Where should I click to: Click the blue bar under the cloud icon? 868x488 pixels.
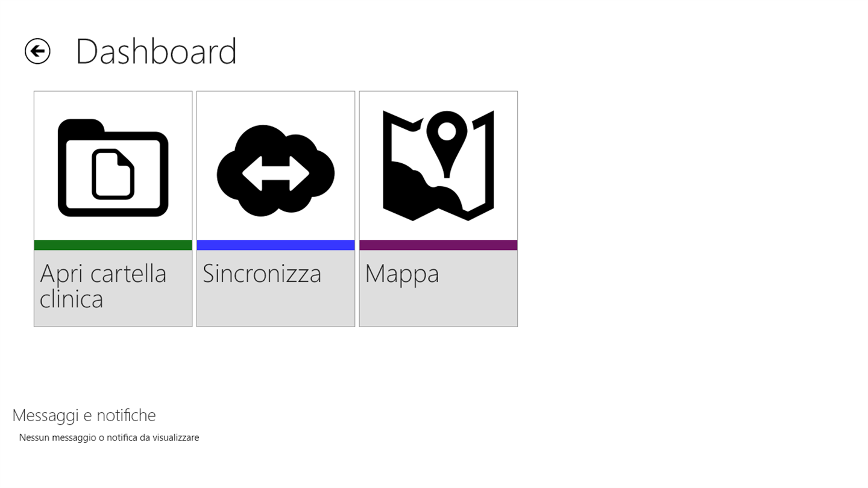click(x=275, y=245)
